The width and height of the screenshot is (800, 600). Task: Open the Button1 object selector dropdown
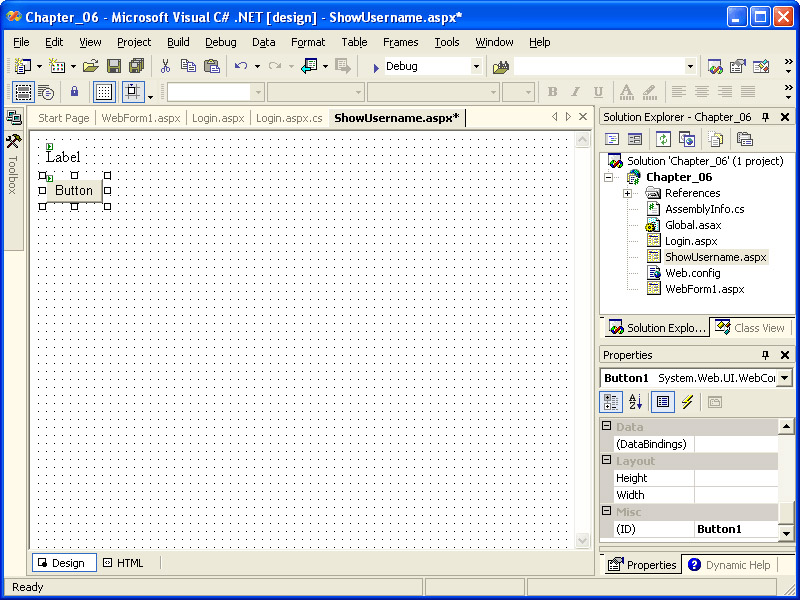[x=784, y=378]
